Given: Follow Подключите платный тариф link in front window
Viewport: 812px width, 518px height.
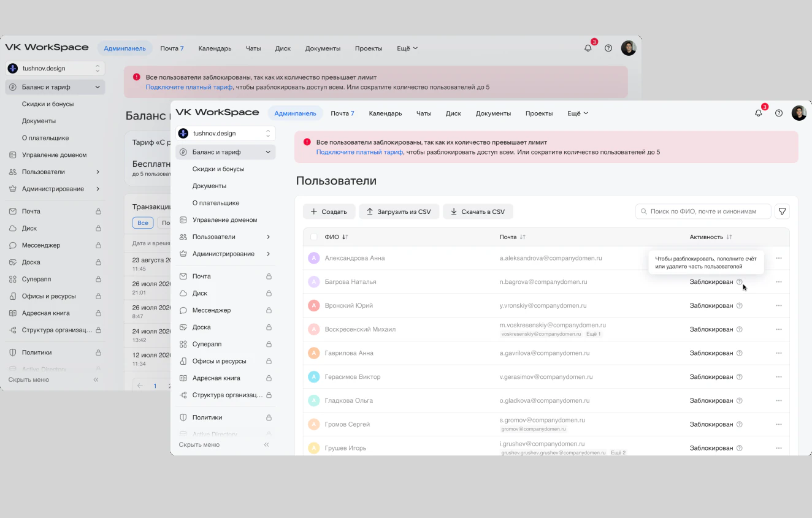Looking at the screenshot, I should click(x=359, y=152).
